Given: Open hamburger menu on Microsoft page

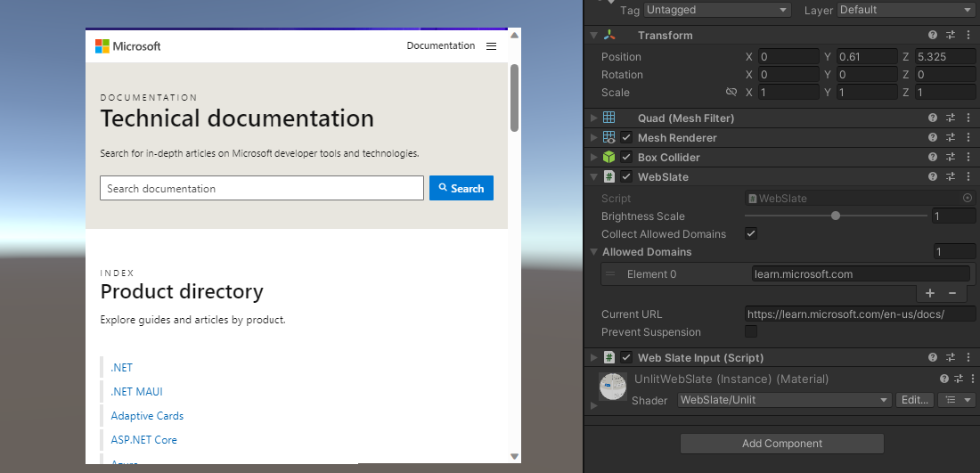Looking at the screenshot, I should point(491,46).
